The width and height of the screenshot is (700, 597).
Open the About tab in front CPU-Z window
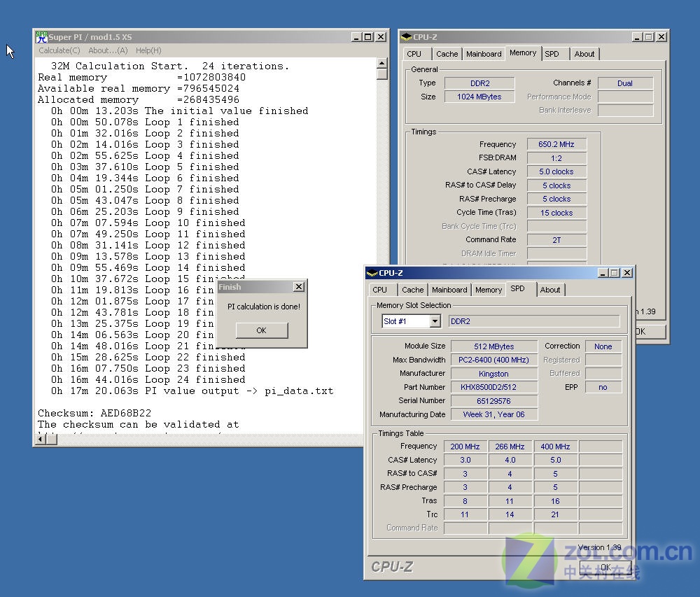coord(550,290)
